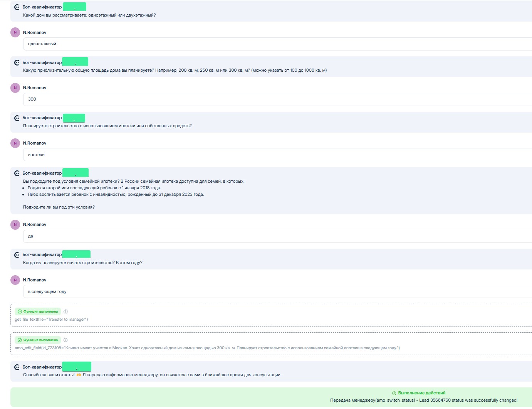The width and height of the screenshot is (532, 409).
Task: Click the green tag beside the house area question's bot name
Action: (75, 62)
